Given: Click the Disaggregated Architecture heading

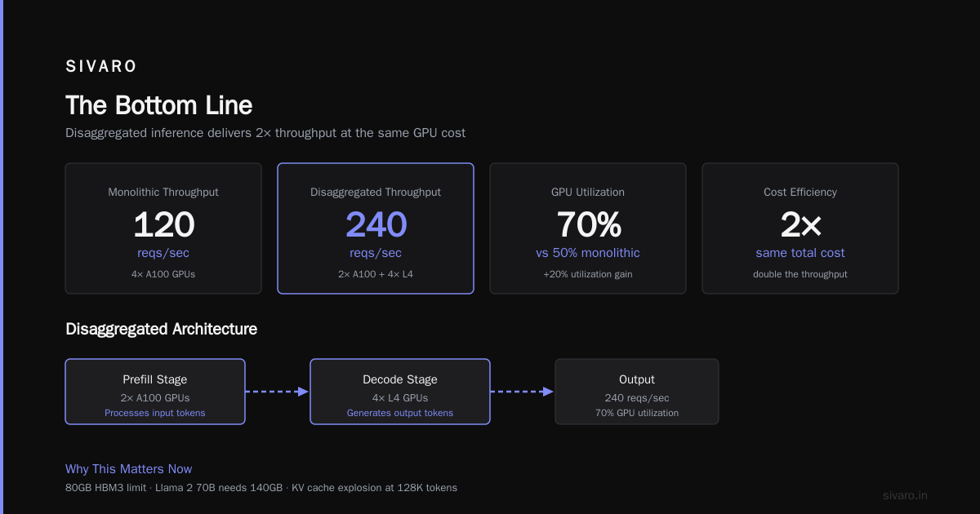Looking at the screenshot, I should (x=161, y=330).
